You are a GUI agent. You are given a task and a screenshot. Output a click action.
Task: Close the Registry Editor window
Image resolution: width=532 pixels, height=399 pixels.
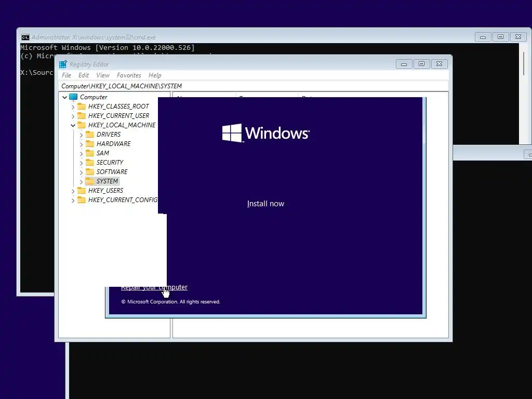point(439,64)
